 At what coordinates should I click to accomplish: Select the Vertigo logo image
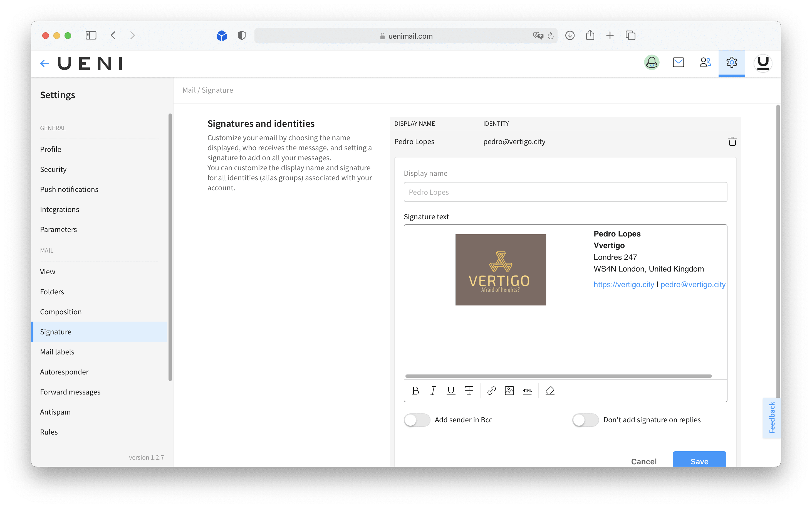point(500,270)
